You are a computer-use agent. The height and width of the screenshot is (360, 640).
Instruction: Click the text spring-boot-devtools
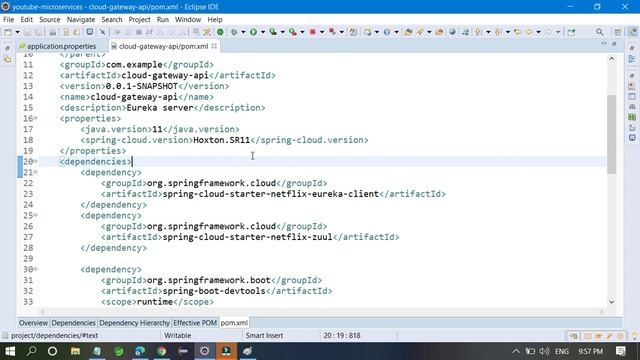click(214, 291)
